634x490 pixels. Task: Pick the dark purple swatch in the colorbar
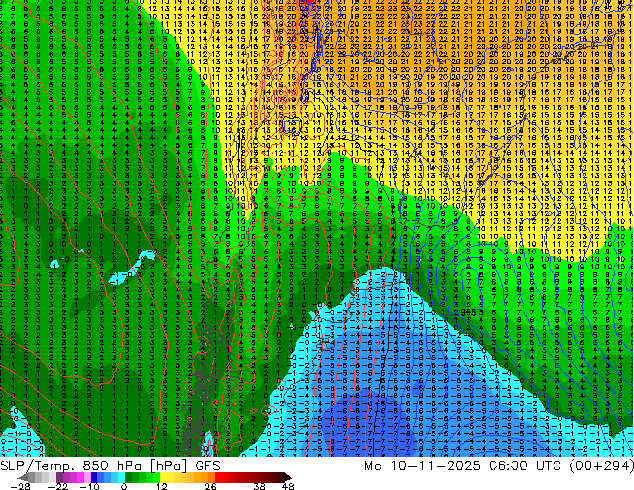pos(59,477)
